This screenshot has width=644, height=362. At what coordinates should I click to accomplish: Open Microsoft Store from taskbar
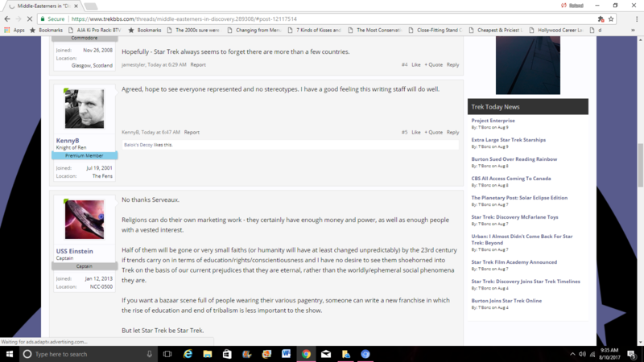(227, 354)
